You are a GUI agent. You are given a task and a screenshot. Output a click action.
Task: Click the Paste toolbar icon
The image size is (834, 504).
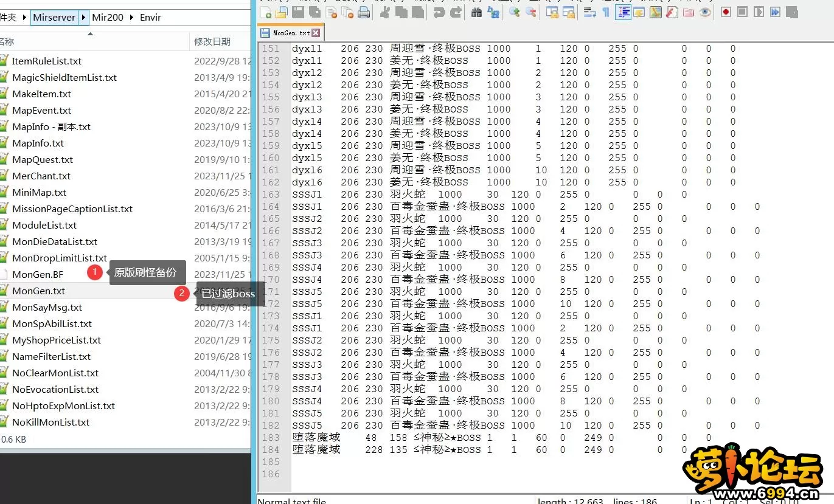coord(417,12)
